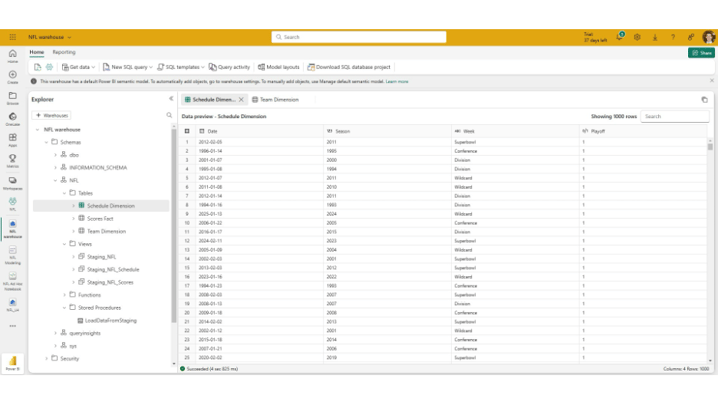718x405 pixels.
Task: Switch to the Team Dimension preview tab
Action: click(x=275, y=99)
